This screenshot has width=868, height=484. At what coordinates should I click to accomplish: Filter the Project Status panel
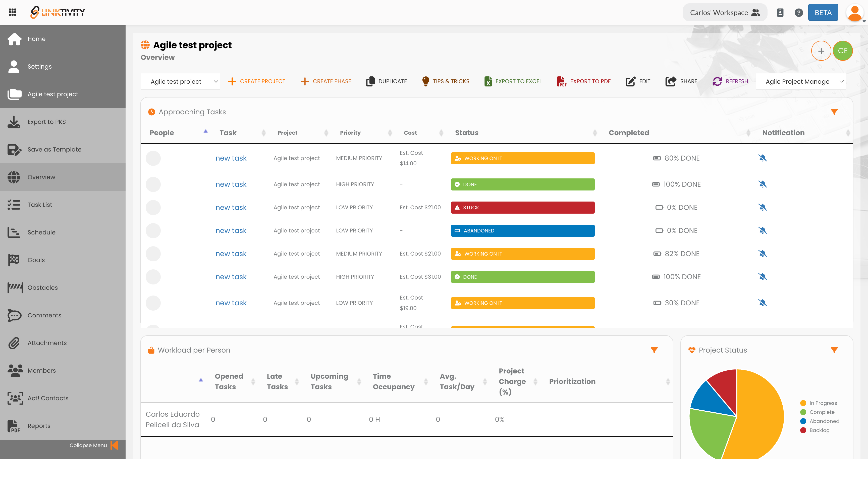(834, 350)
